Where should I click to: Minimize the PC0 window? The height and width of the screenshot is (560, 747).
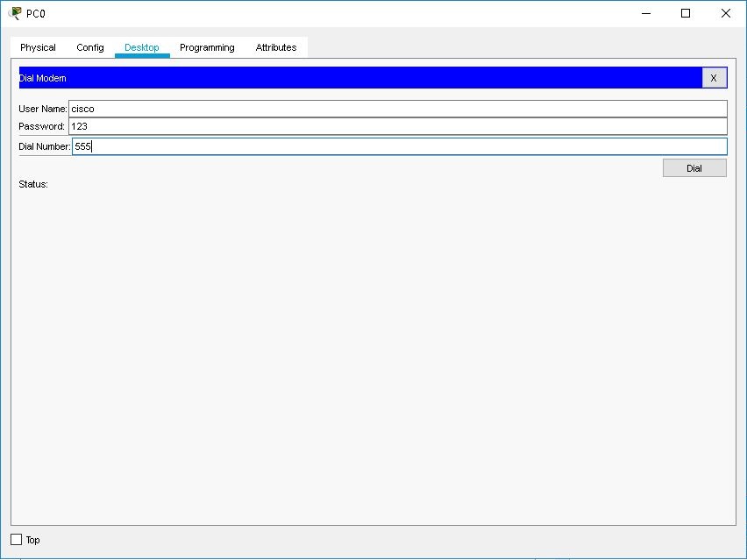pos(645,13)
